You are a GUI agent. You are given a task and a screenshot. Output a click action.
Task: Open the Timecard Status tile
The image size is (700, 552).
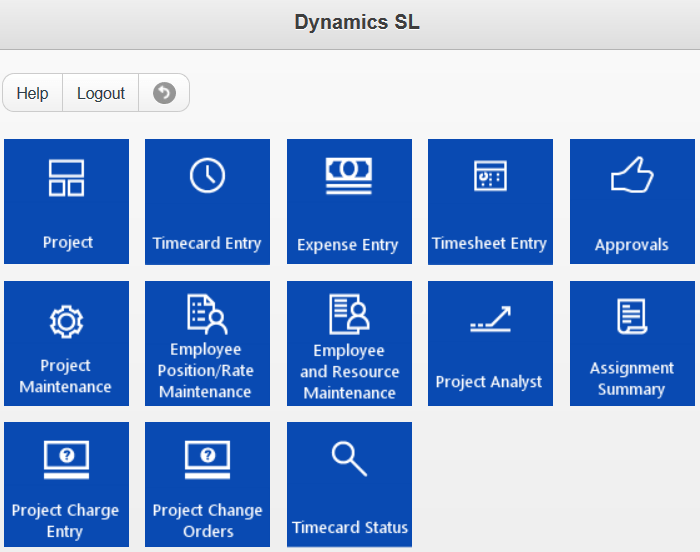[350, 485]
